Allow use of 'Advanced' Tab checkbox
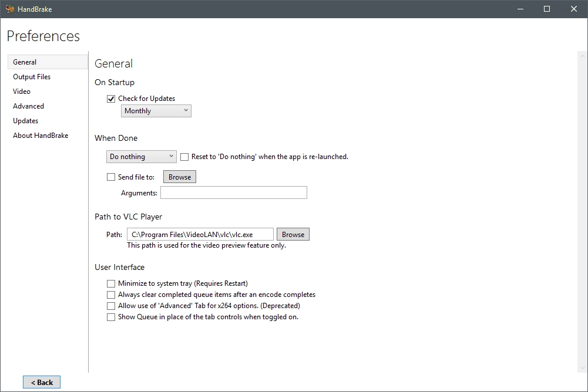This screenshot has height=392, width=588. click(x=111, y=306)
